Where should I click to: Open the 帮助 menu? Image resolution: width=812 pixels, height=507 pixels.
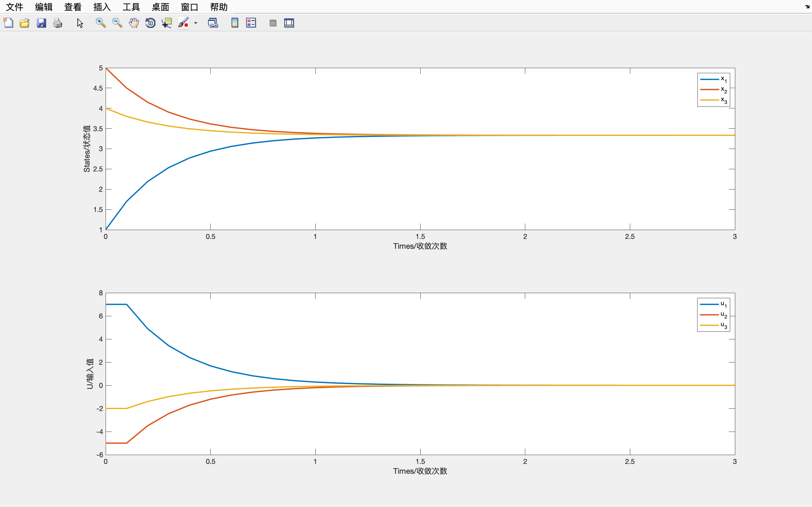219,7
